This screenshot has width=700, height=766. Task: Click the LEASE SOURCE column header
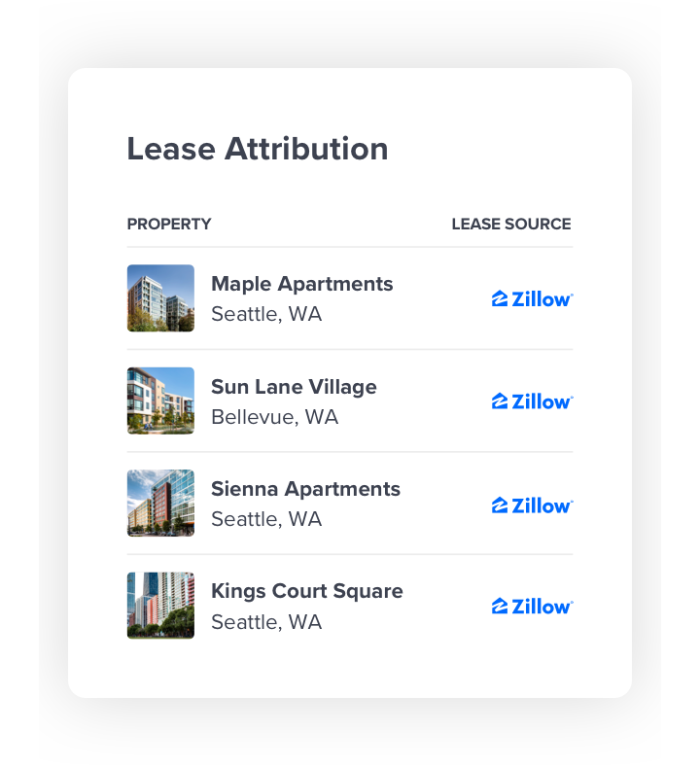pyautogui.click(x=511, y=224)
